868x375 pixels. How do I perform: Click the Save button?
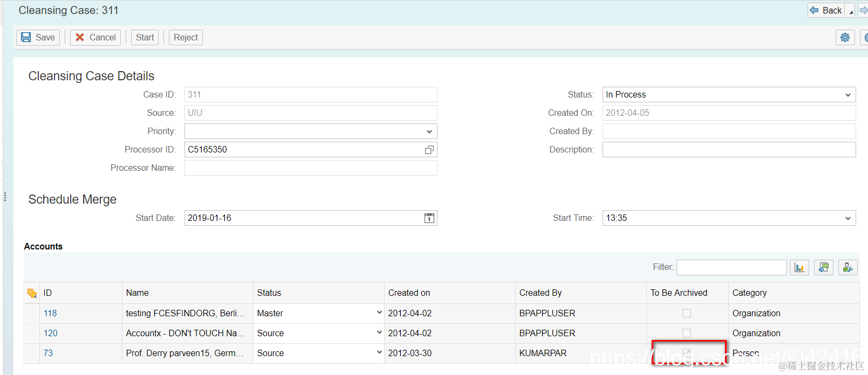[38, 37]
